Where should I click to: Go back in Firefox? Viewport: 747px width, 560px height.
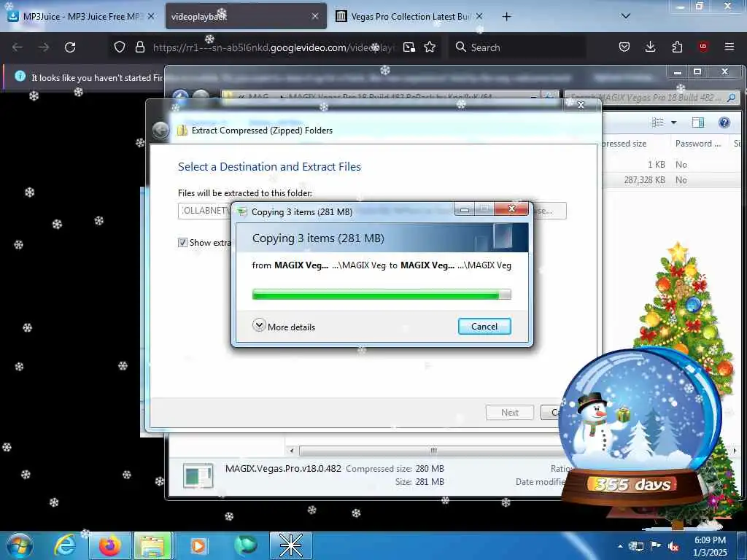tap(18, 47)
